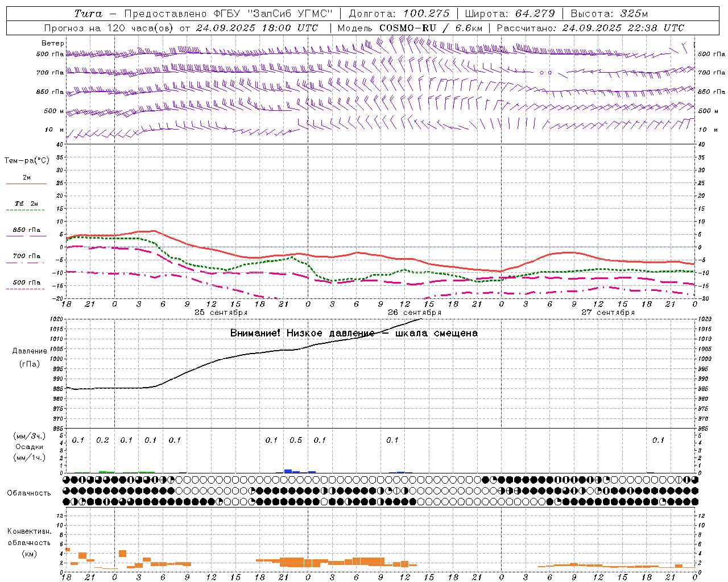Click the precipitation value "0.5"
The height and width of the screenshot is (582, 728).
(296, 440)
